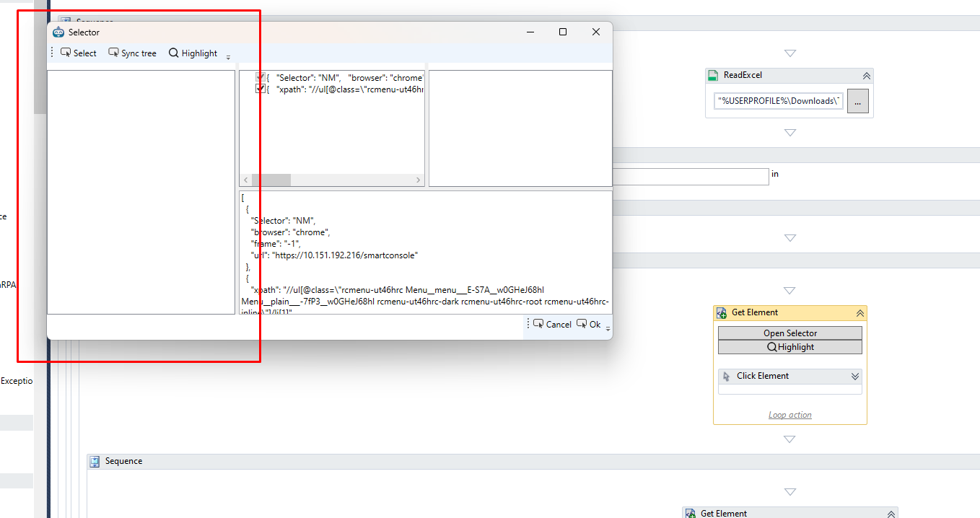This screenshot has height=518, width=980.
Task: Expand the Click Element activity
Action: (x=855, y=377)
